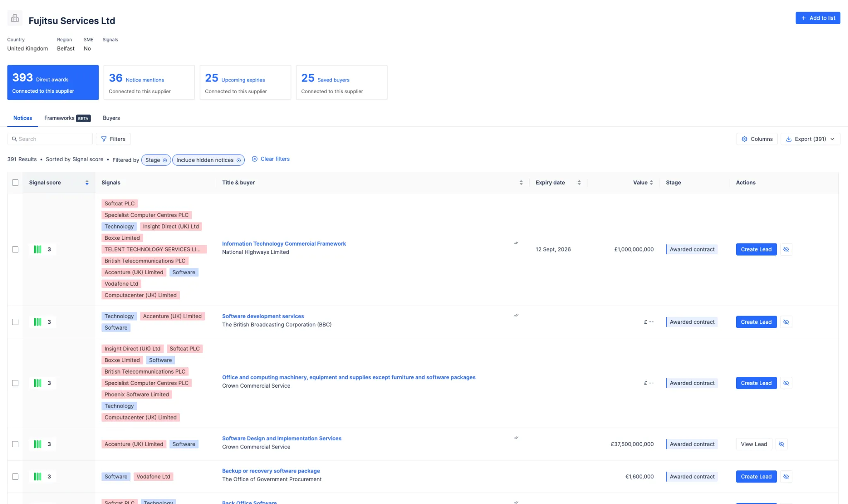
Task: Select the National Highways Limited row checkbox
Action: pyautogui.click(x=15, y=249)
